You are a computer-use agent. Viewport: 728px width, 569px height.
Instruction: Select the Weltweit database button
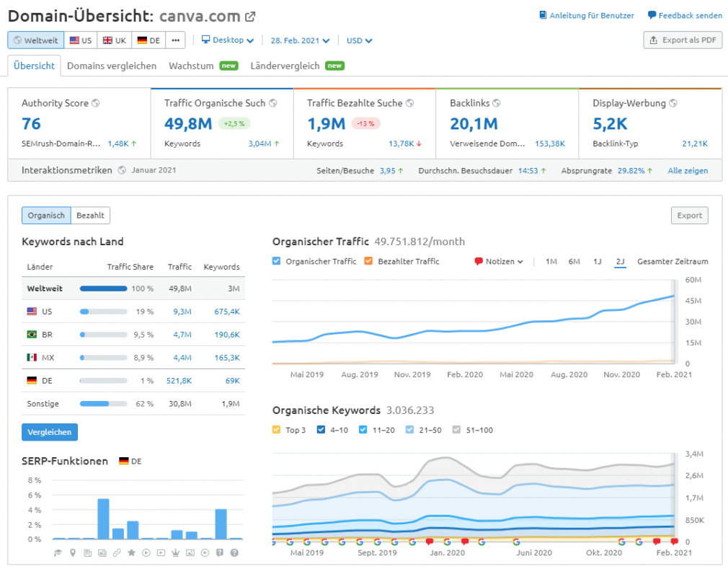(x=36, y=40)
